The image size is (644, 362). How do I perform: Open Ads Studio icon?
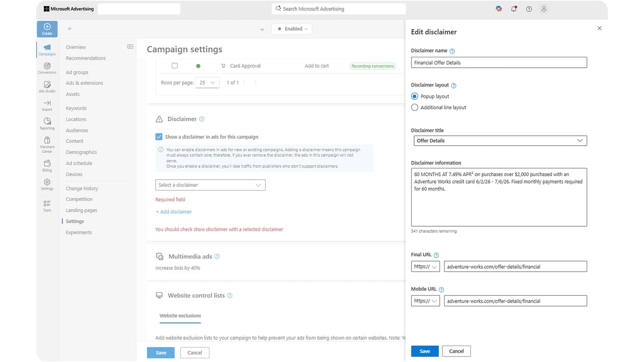coord(47,86)
